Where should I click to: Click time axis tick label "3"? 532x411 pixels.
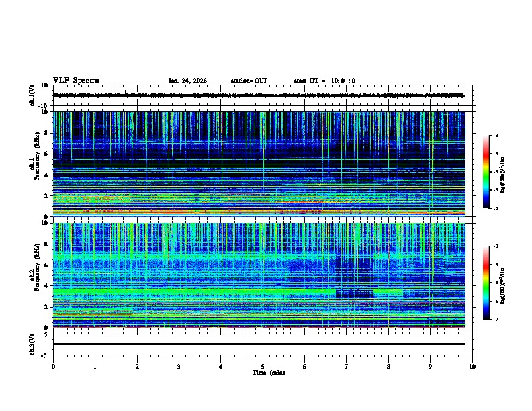pos(179,367)
